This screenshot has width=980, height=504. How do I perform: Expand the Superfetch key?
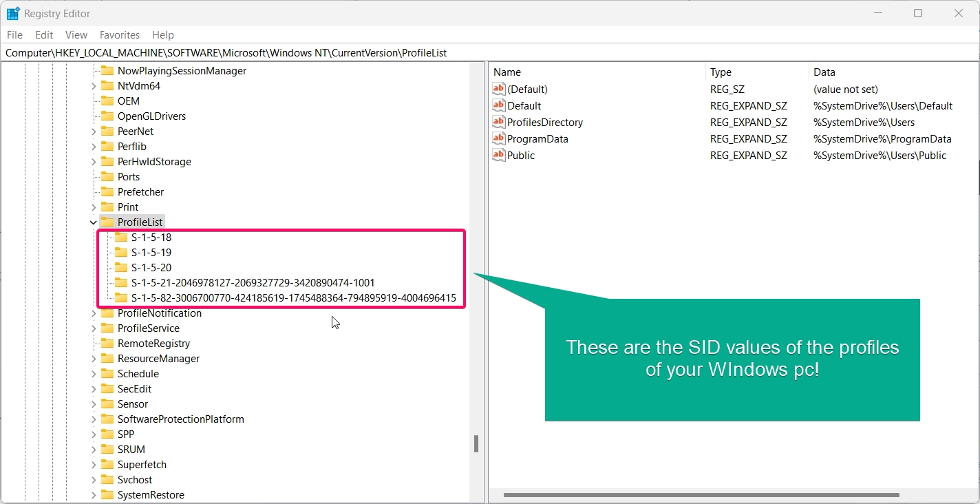click(x=94, y=465)
